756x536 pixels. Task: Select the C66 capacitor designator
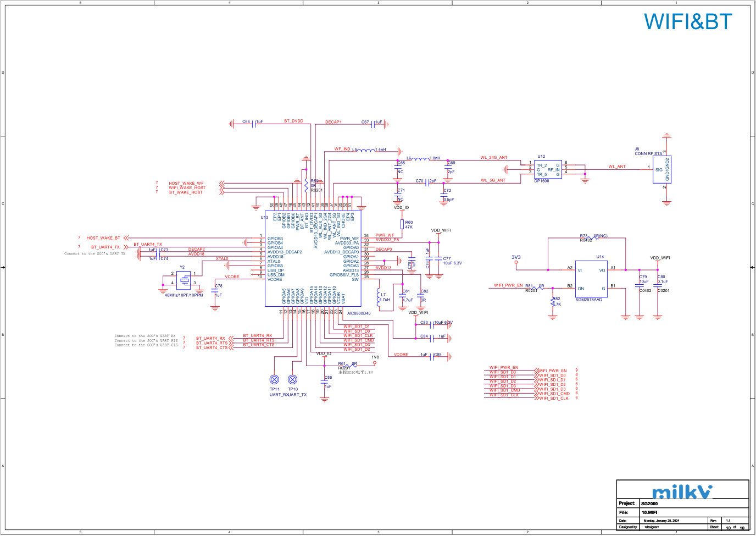pyautogui.click(x=246, y=121)
